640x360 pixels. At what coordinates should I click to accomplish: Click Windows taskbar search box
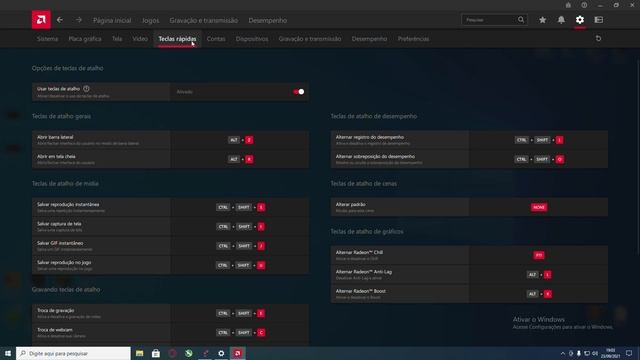pyautogui.click(x=73, y=353)
